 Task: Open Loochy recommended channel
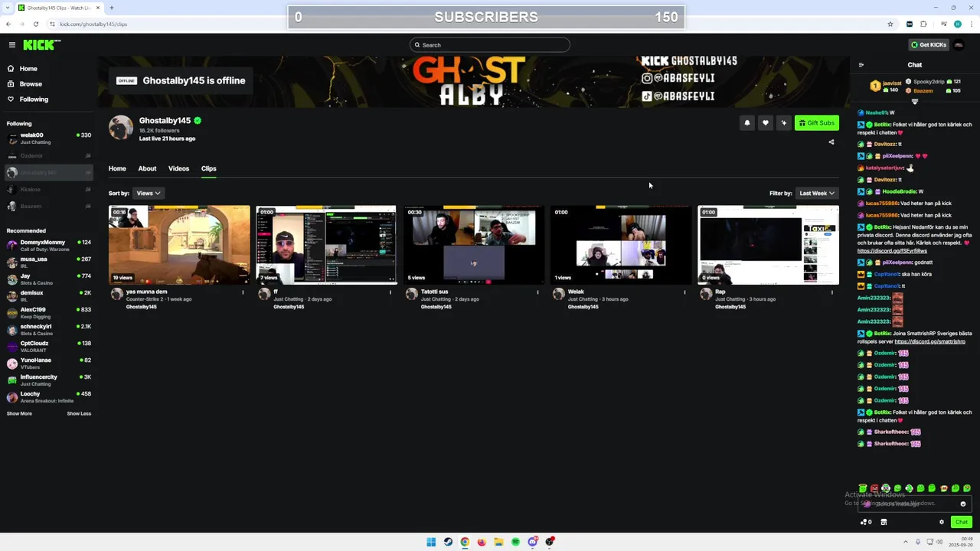pos(49,397)
